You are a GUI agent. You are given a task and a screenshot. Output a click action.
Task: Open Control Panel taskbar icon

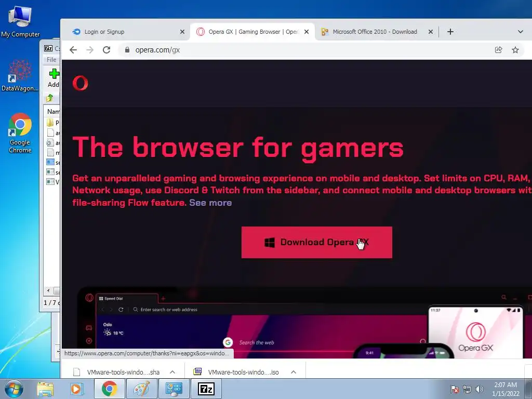pyautogui.click(x=174, y=389)
